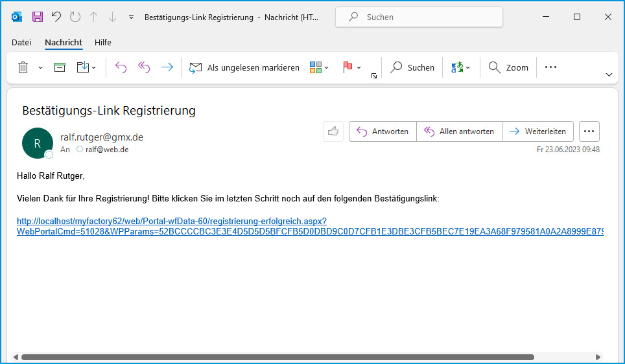Click into the Suchen search field
This screenshot has height=364, width=625.
428,17
